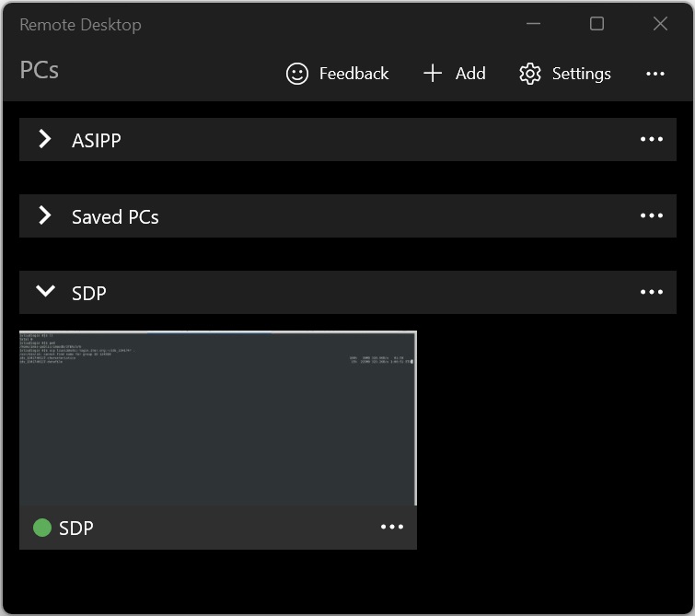Image resolution: width=695 pixels, height=616 pixels.
Task: Open the SDP connection tile's ellipsis menu
Action: pos(392,527)
